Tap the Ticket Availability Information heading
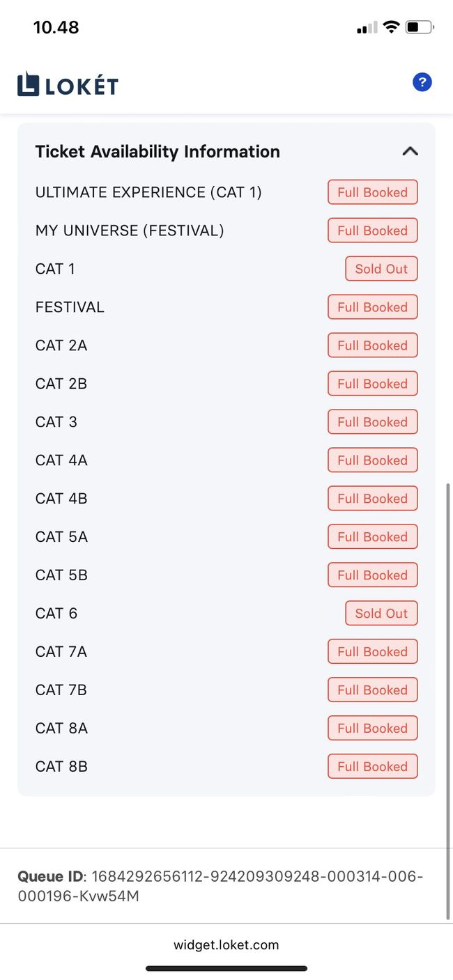The width and height of the screenshot is (453, 980). pos(158,152)
